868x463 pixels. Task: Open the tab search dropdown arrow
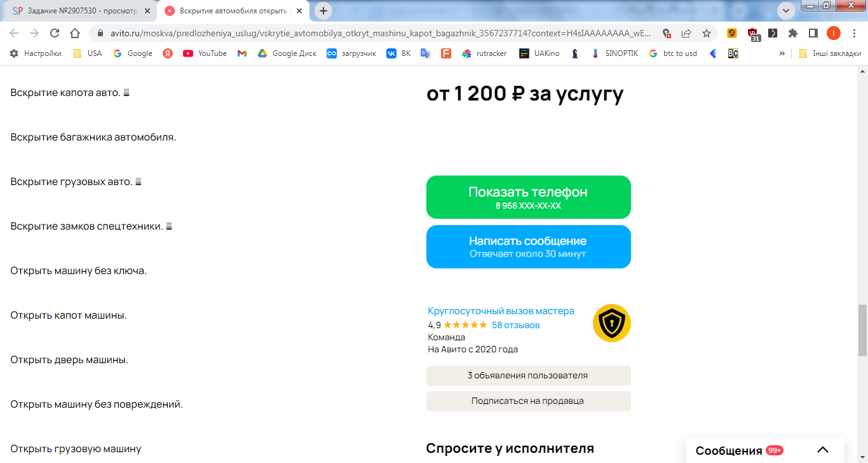[x=786, y=11]
